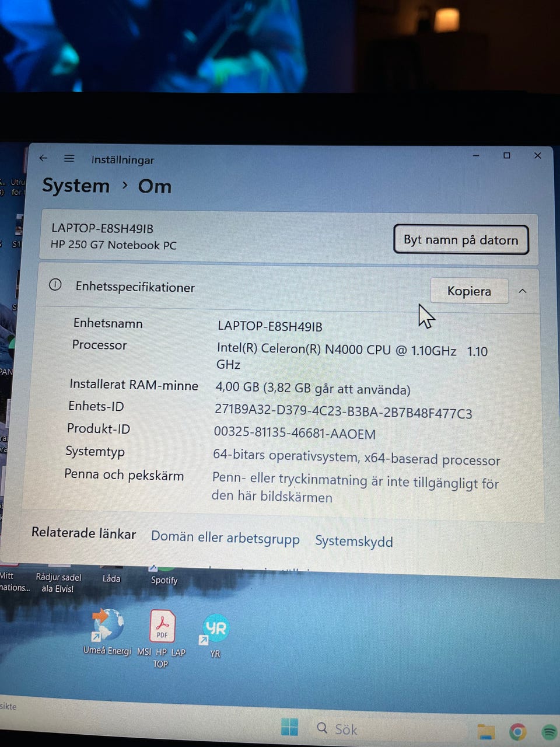This screenshot has width=560, height=747.
Task: Select the Relaterade länkar heading
Action: [83, 533]
